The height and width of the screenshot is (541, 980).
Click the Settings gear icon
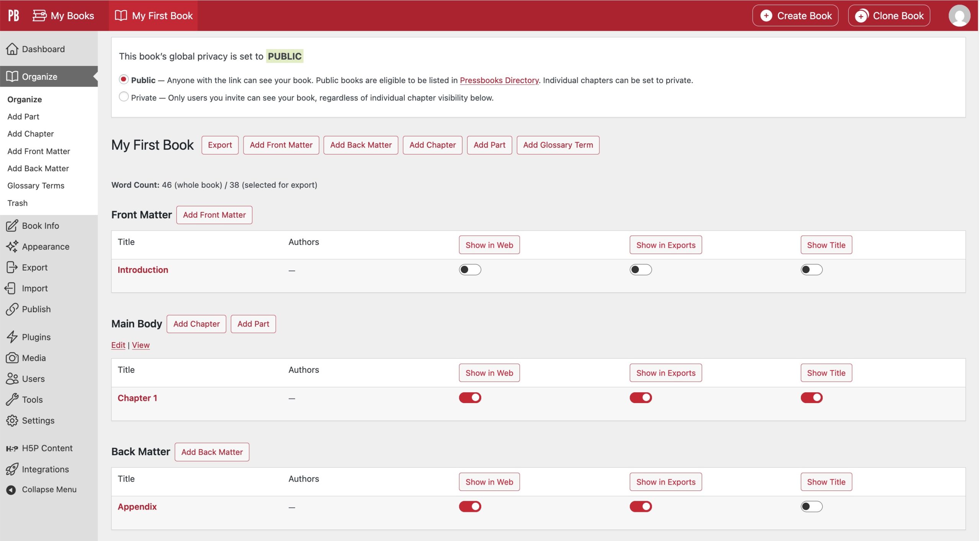coord(12,420)
